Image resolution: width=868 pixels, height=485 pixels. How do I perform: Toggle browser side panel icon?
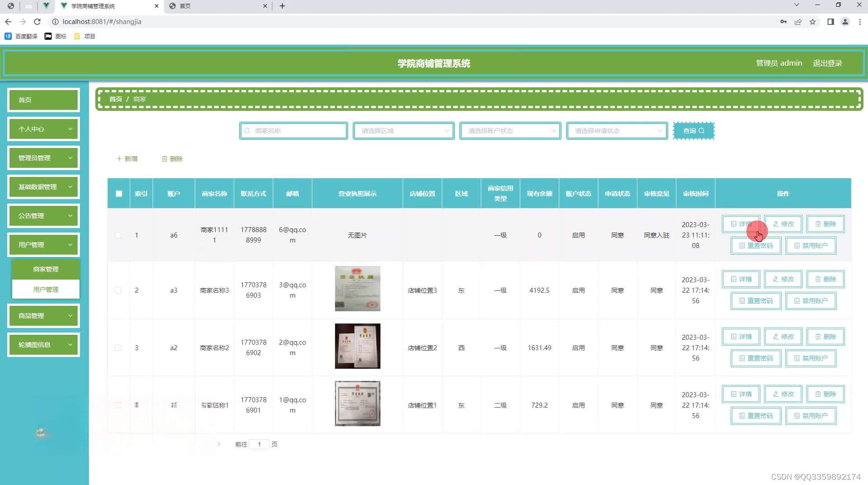pyautogui.click(x=830, y=22)
